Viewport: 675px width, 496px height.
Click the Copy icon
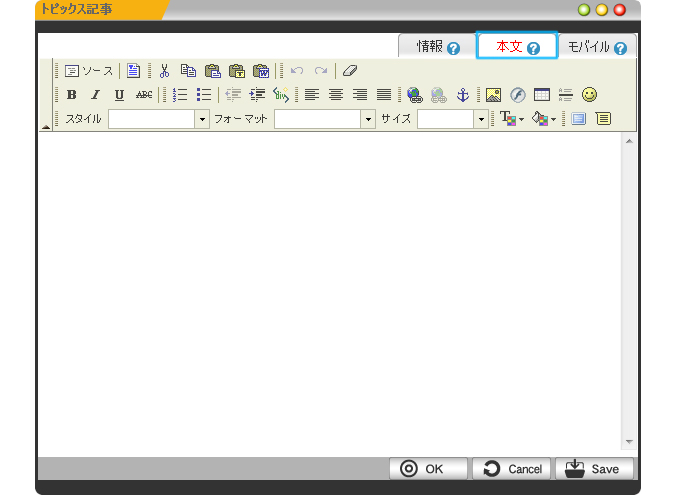coord(188,71)
